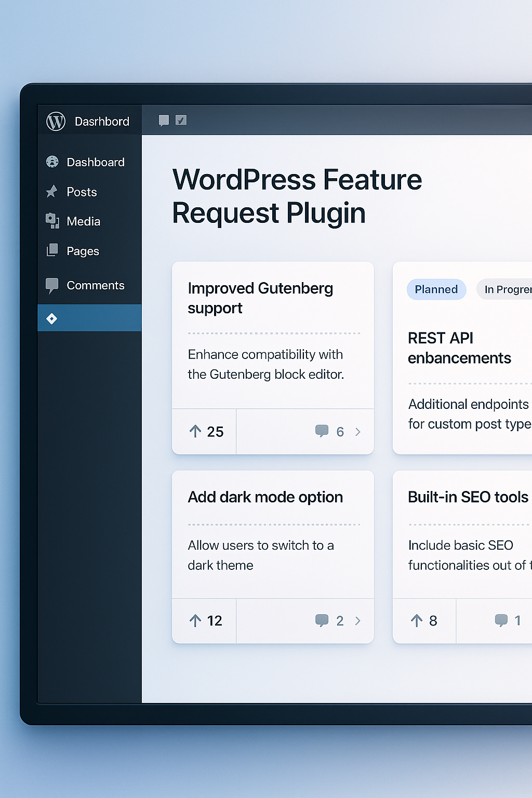Expand chevron on Improved Gutenberg support card

[357, 432]
